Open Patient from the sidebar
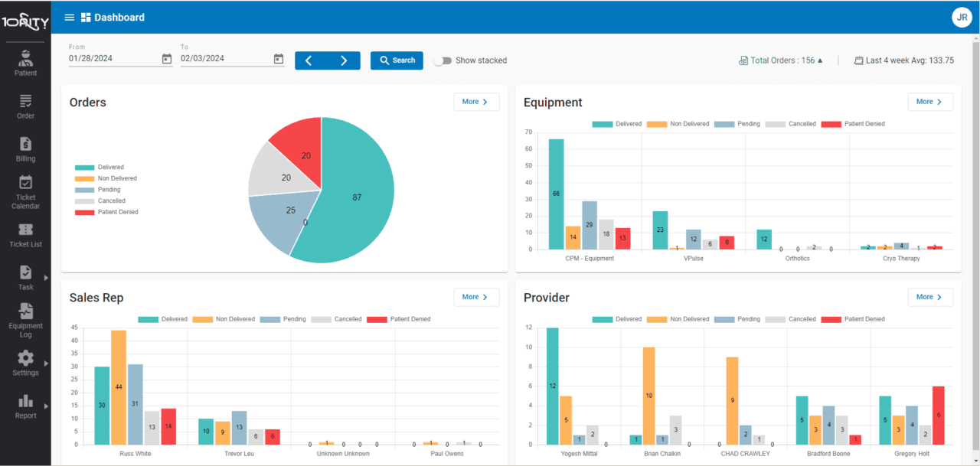Screen dimensions: 980x466 pos(25,64)
